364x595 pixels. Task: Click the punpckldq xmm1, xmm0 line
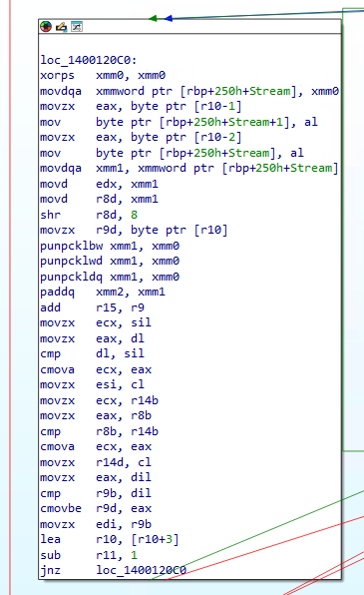tap(110, 277)
